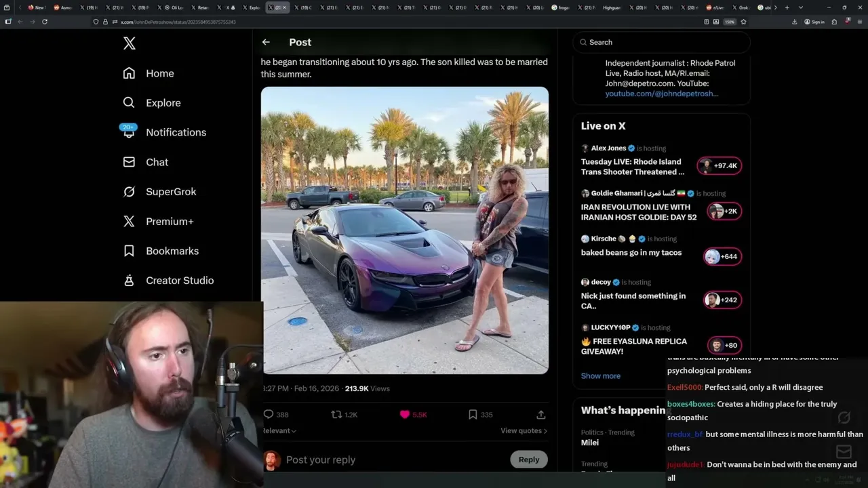Close the active X tab
The image size is (868, 488).
point(284,7)
